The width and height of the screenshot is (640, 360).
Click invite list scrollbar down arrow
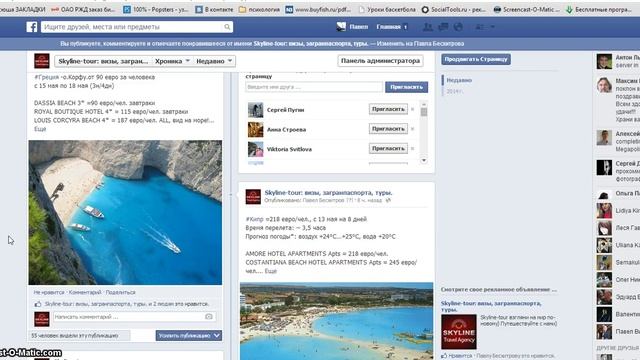[x=424, y=160]
